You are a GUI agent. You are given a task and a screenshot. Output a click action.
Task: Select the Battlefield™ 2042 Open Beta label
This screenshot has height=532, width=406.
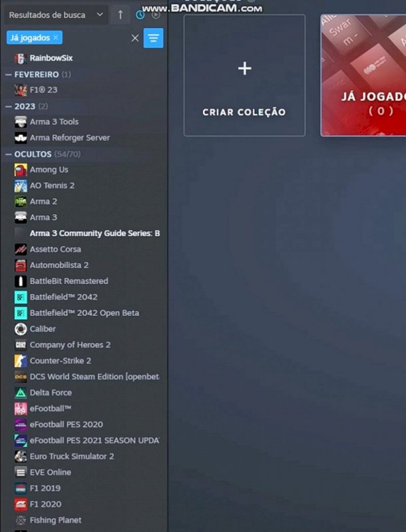[x=85, y=313]
